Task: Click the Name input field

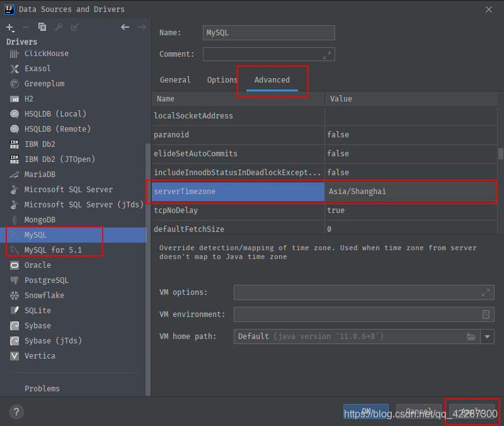Action: coord(269,33)
